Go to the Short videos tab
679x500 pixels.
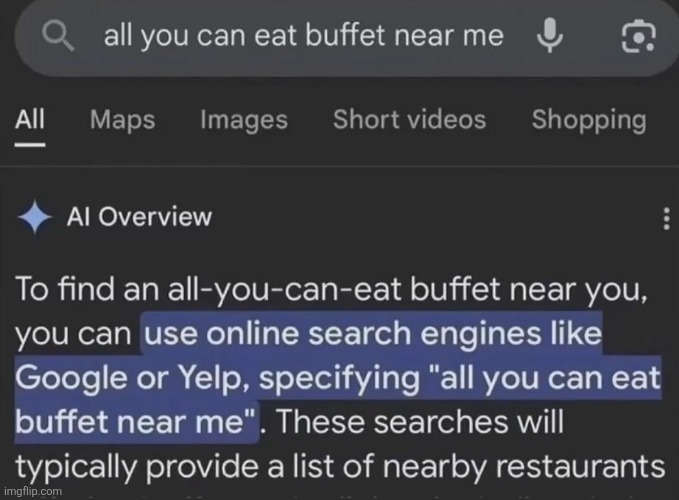409,121
